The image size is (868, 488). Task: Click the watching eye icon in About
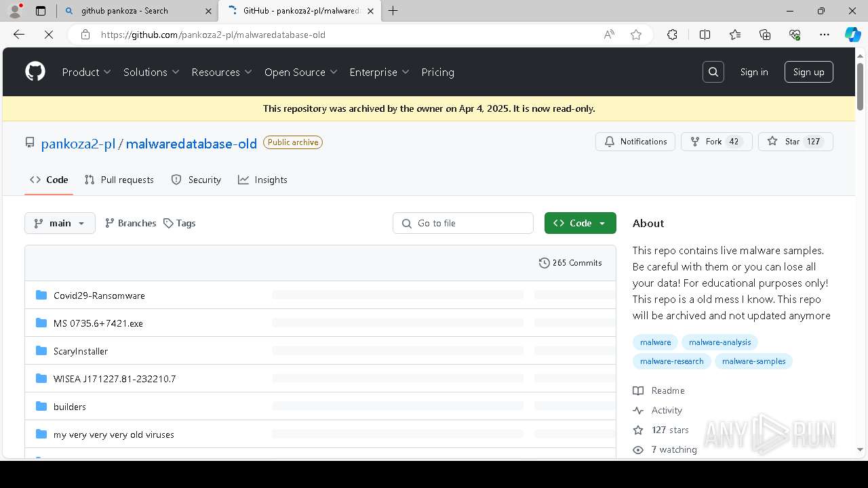(x=638, y=449)
